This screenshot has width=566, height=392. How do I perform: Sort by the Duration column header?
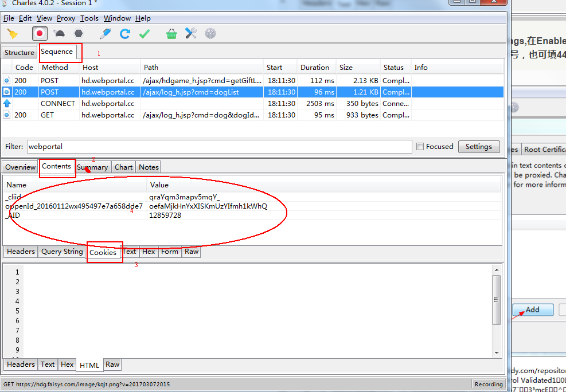(x=317, y=68)
